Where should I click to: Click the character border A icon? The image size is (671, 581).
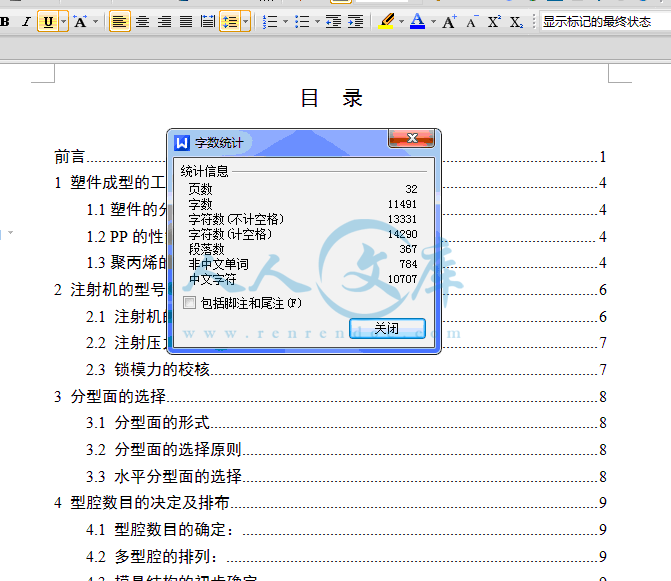click(x=80, y=21)
